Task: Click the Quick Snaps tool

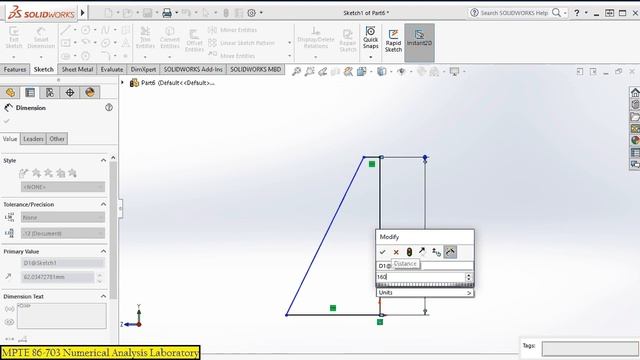Action: (371, 38)
